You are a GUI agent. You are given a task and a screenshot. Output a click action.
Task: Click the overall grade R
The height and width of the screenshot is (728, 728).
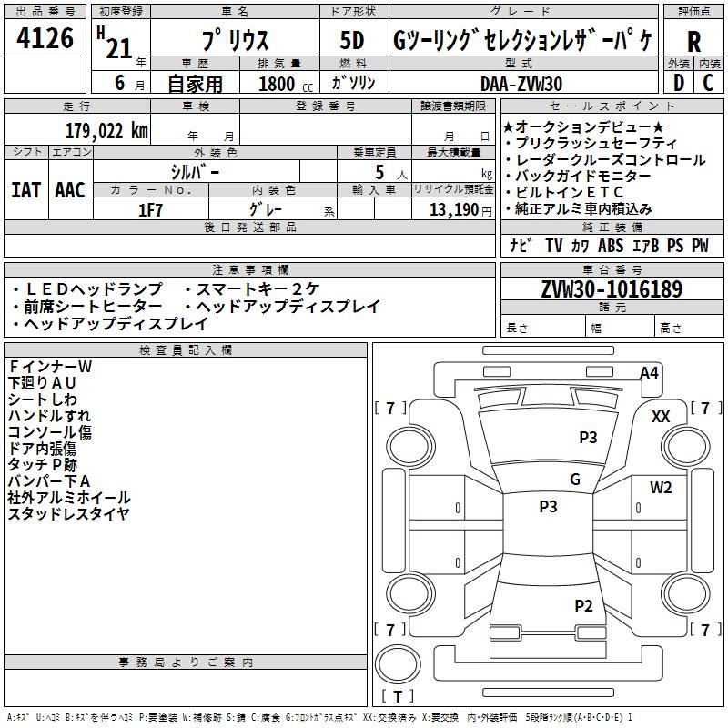(x=693, y=42)
